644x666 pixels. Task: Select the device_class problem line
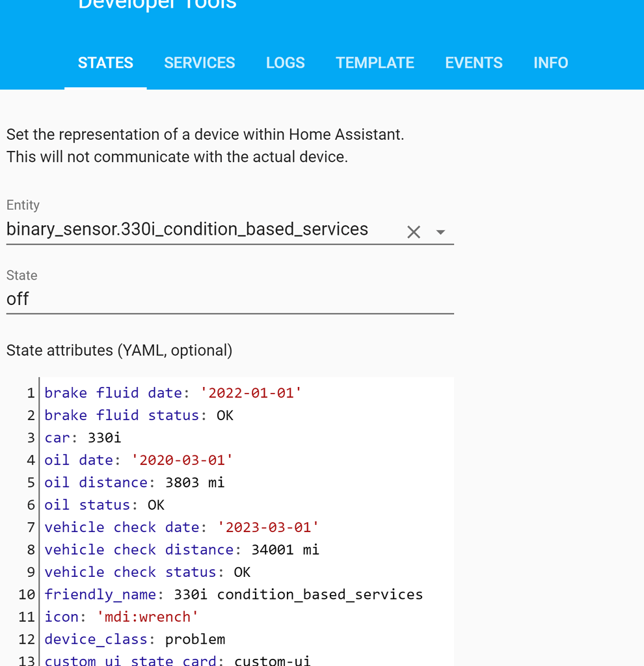(146, 639)
